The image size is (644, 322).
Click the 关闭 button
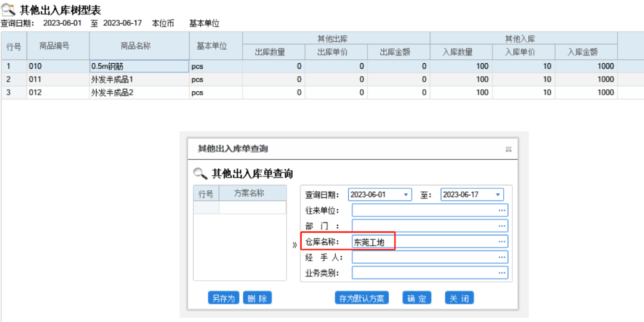tap(459, 299)
